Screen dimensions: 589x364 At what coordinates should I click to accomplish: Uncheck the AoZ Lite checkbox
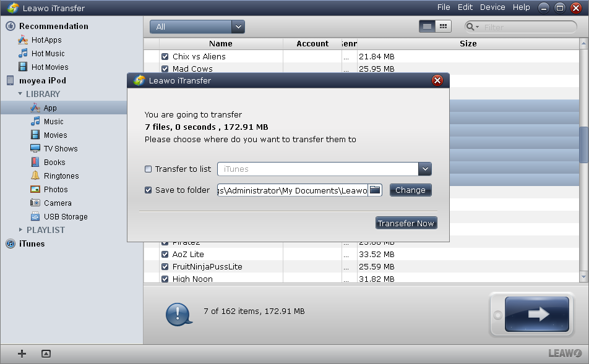tap(165, 254)
